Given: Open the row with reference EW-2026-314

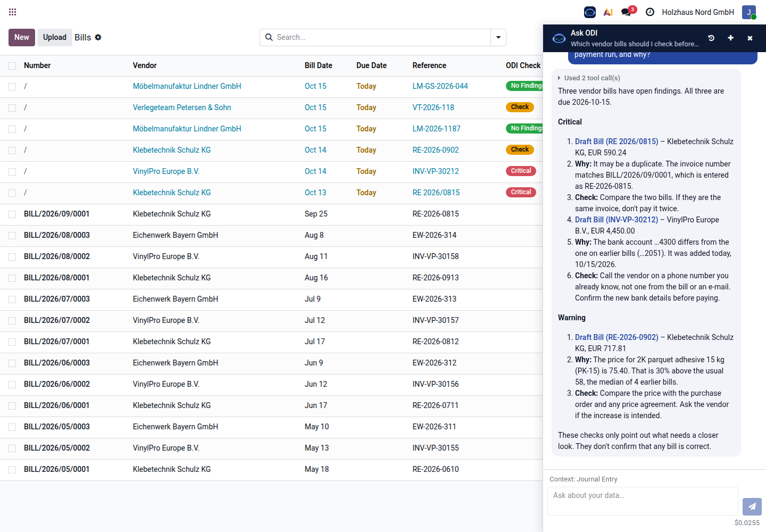Looking at the screenshot, I should (271, 236).
